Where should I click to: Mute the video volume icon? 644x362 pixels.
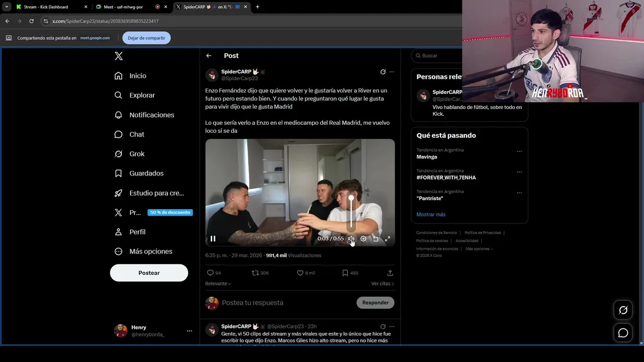[351, 239]
